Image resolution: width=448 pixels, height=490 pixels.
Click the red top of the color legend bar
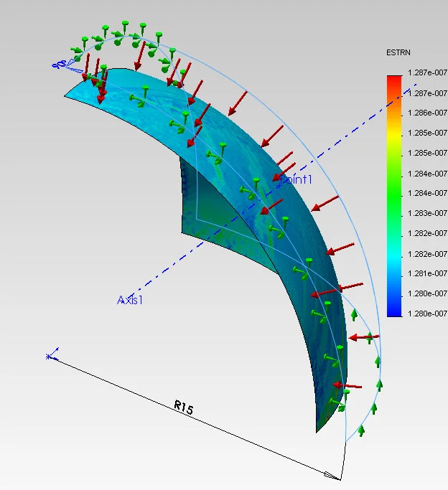click(x=394, y=79)
